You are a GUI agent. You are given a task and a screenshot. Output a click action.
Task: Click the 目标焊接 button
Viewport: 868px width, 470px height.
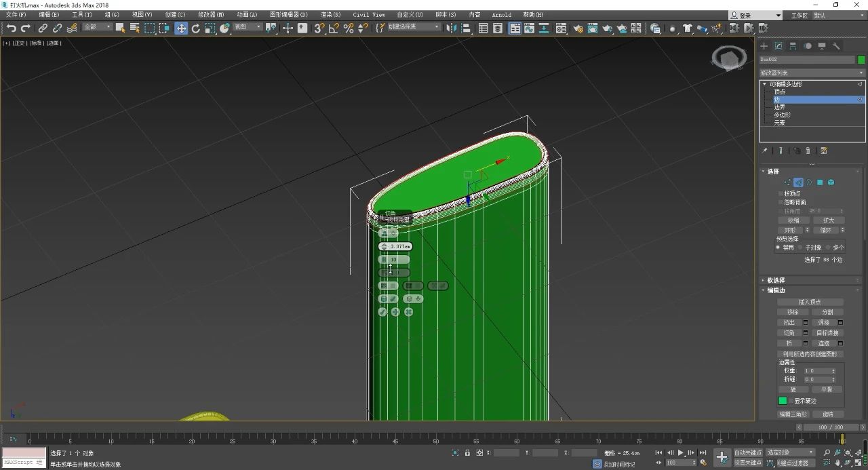click(x=827, y=333)
